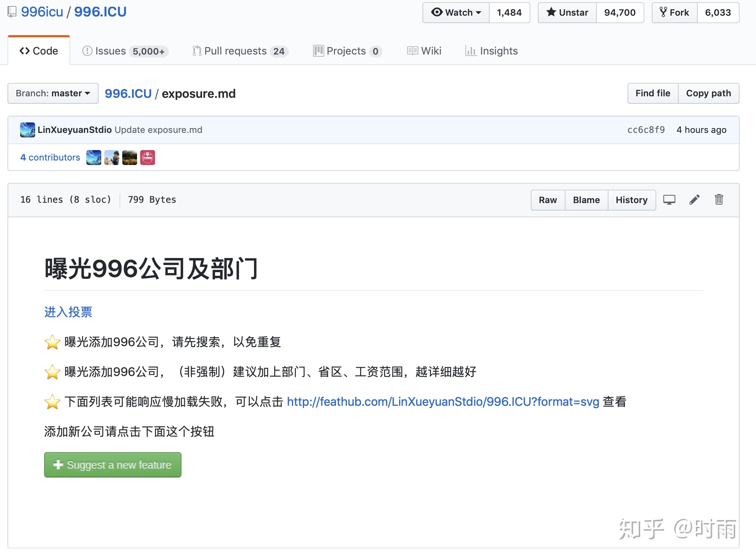
Task: Open the first contributor avatar with blue sky
Action: click(x=94, y=158)
